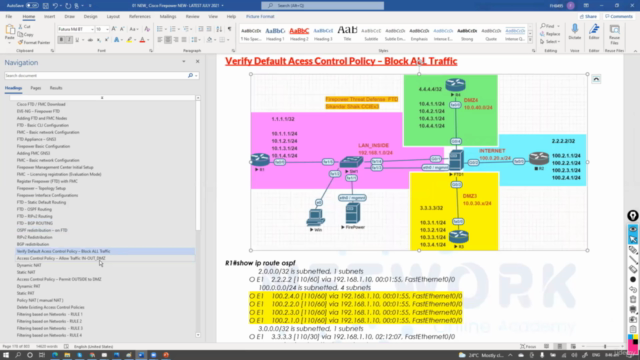Click the Replace icon in Editing group
640x360 pixels.
[x=550, y=34]
